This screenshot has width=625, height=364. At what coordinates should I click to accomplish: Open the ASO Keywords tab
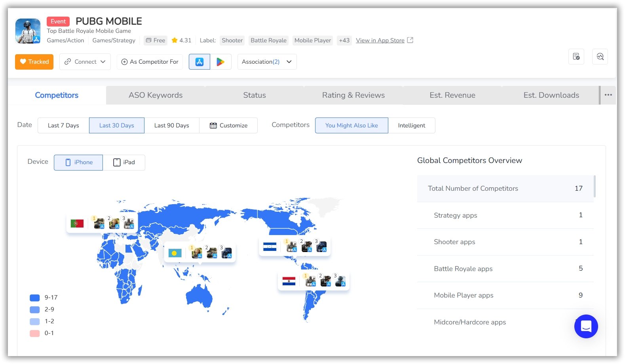(156, 95)
